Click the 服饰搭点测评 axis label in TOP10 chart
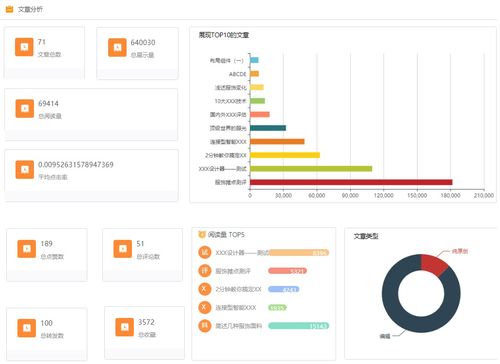500x364 pixels. click(x=231, y=182)
